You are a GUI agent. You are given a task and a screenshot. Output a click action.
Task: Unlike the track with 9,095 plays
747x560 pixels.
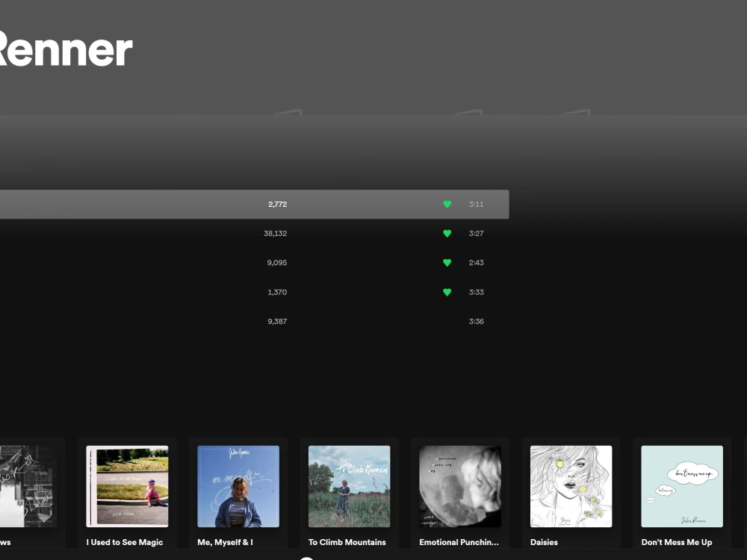[447, 263]
